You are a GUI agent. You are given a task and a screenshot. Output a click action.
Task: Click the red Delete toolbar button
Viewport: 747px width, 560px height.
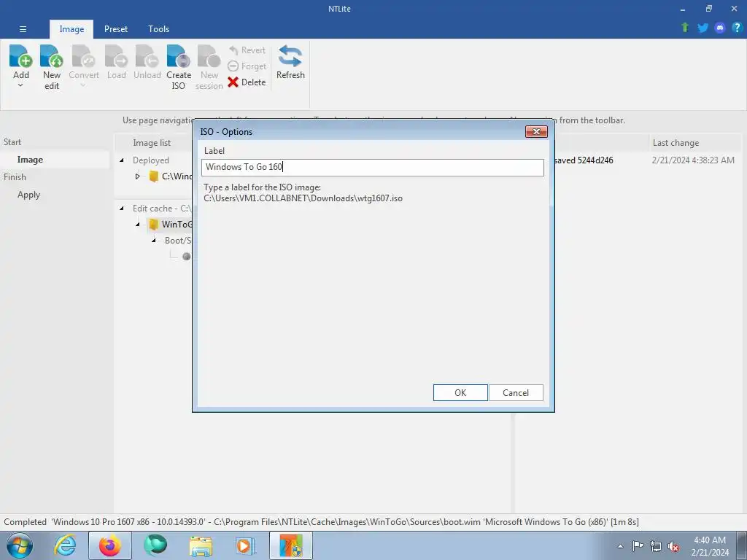coord(247,82)
